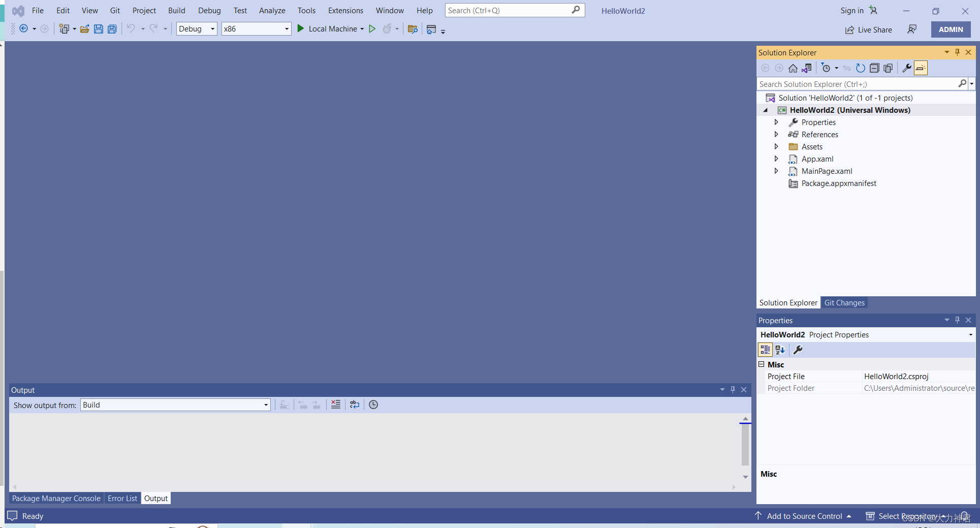Expand the References node

(x=776, y=134)
